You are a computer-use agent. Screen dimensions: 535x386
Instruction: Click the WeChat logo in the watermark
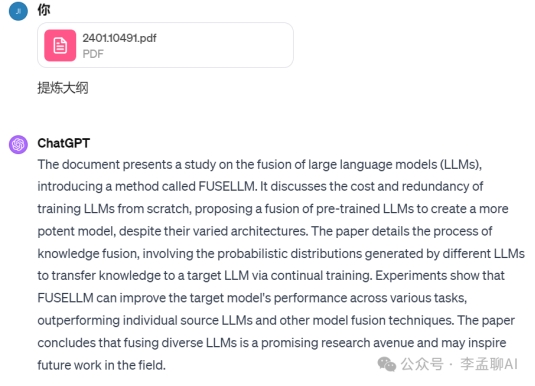coord(387,364)
